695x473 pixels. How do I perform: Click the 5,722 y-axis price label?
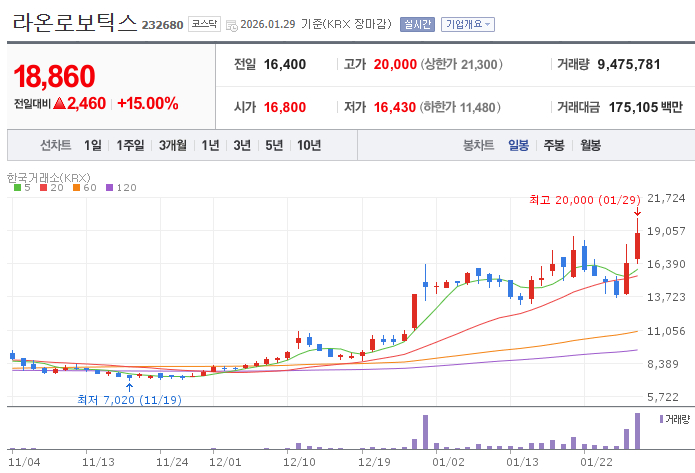pyautogui.click(x=663, y=397)
